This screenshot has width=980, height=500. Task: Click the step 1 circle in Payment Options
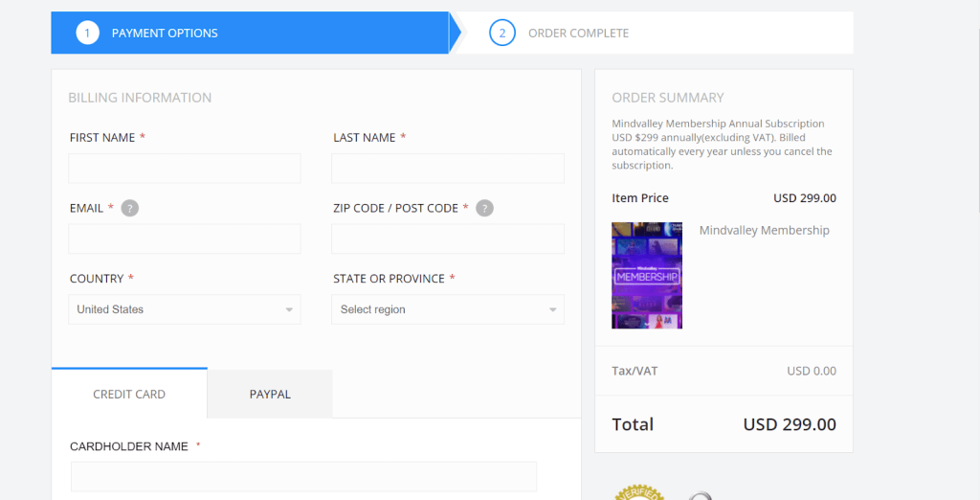(x=87, y=33)
